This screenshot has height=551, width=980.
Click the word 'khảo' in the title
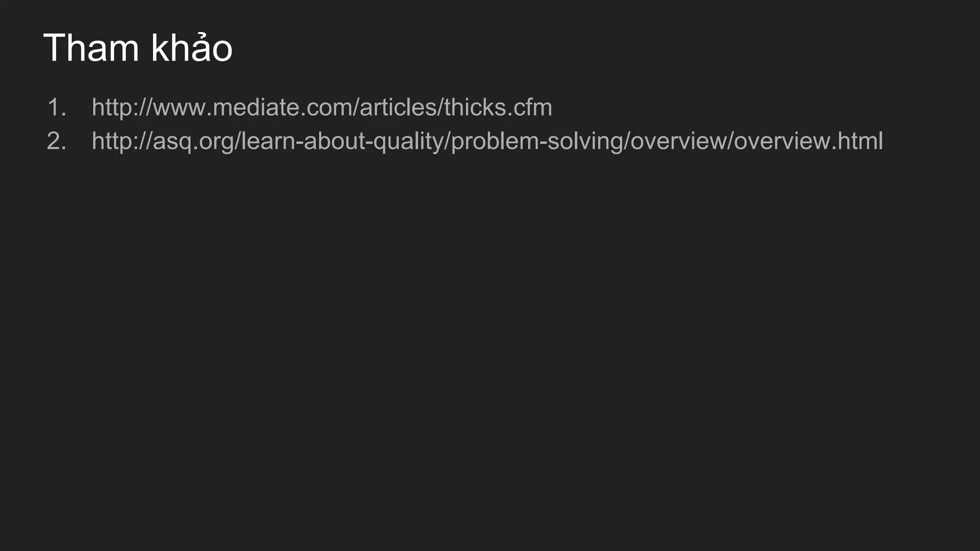click(x=192, y=48)
